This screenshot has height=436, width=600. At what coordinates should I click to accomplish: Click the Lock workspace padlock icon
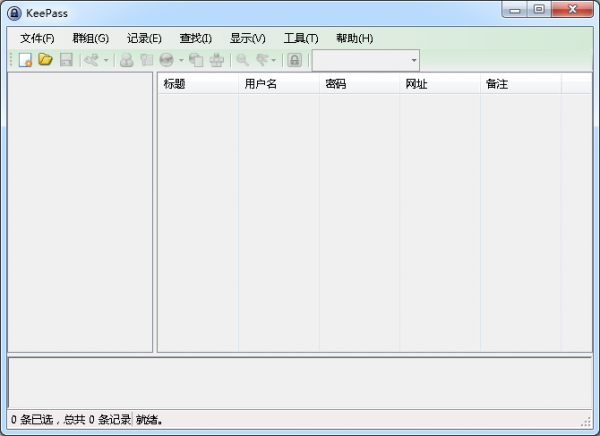click(x=295, y=60)
